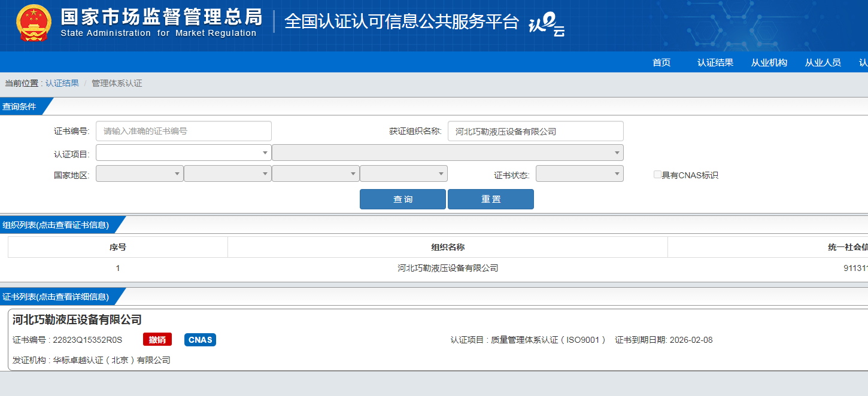The width and height of the screenshot is (868, 396).
Task: Click the 重置 reset button
Action: point(491,199)
